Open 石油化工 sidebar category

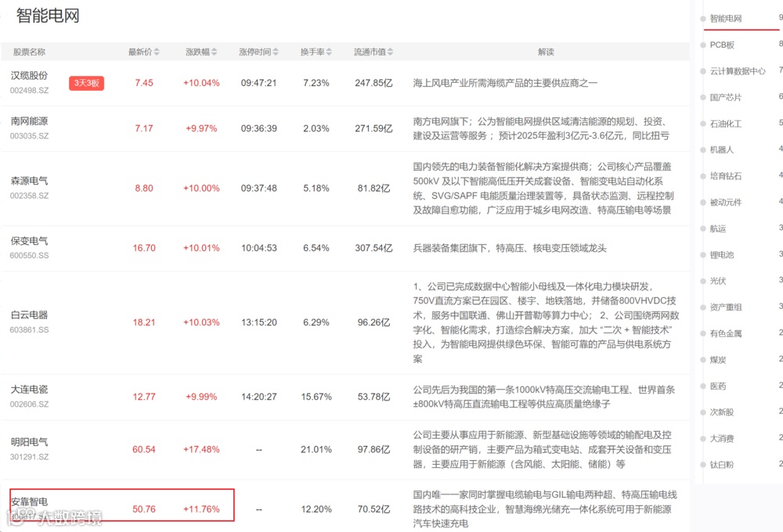coord(726,124)
